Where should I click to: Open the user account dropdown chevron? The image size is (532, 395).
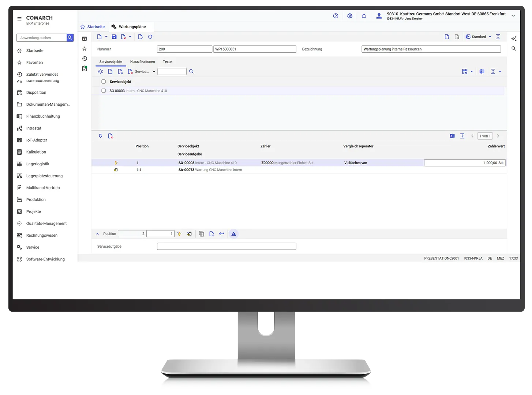pos(513,16)
